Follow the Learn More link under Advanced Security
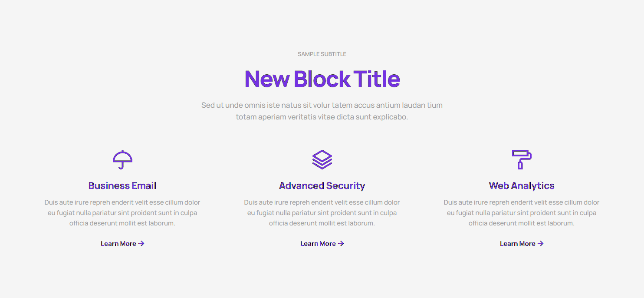Image resolution: width=644 pixels, height=298 pixels. tap(318, 244)
